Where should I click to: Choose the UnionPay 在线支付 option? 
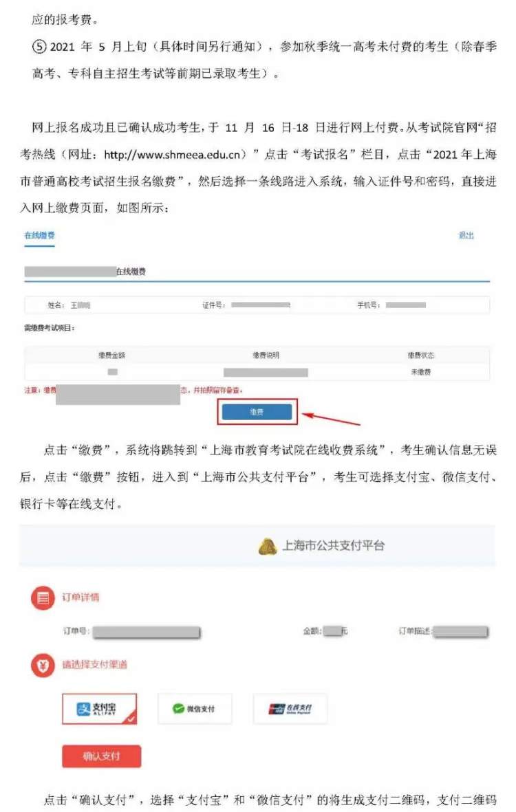(290, 708)
